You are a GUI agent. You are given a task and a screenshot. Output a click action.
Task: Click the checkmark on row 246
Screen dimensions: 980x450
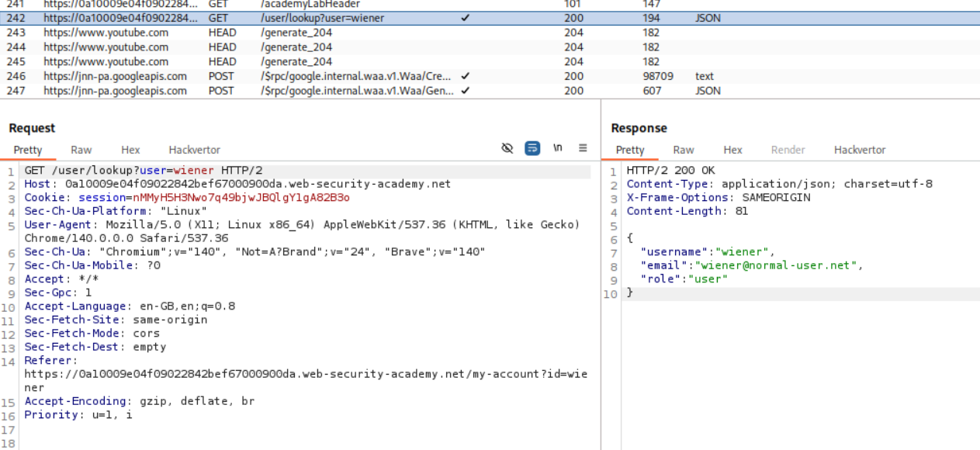click(x=465, y=76)
